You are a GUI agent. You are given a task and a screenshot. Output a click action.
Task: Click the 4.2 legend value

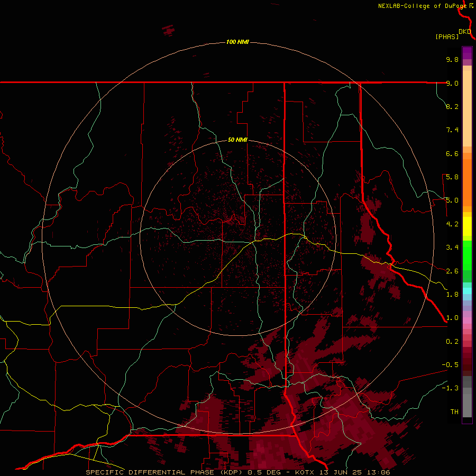point(452,224)
